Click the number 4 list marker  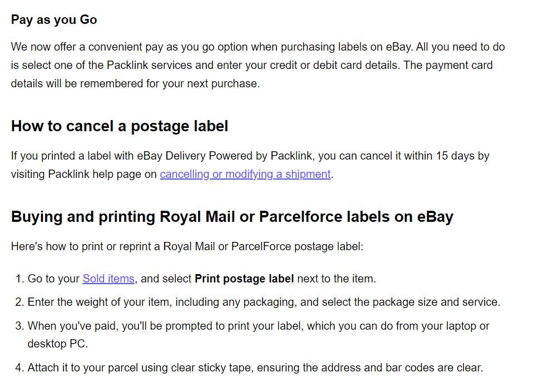(20, 368)
